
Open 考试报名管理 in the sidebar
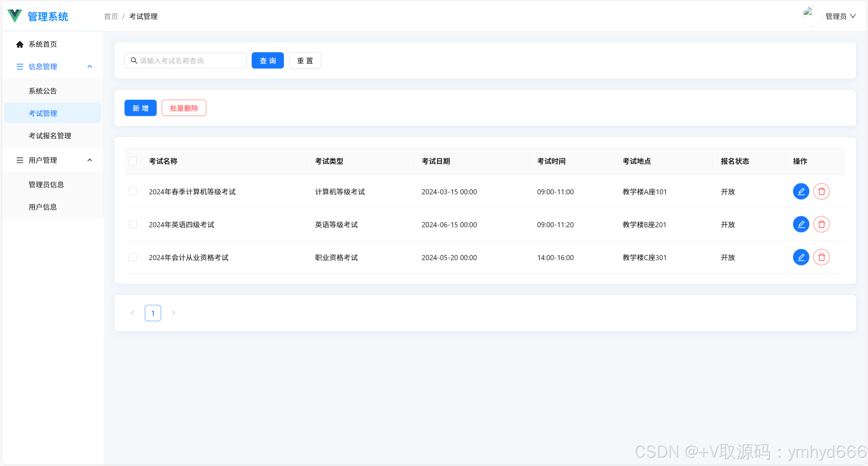[50, 136]
